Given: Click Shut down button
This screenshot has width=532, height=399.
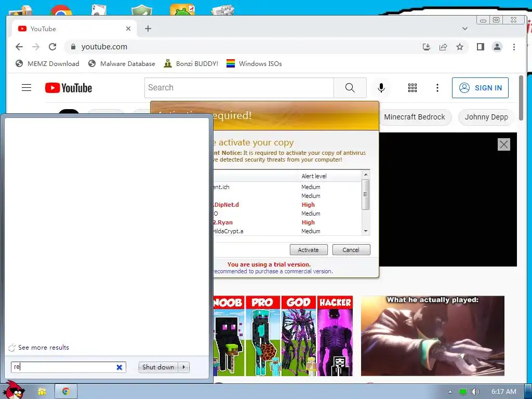Looking at the screenshot, I should [x=158, y=367].
